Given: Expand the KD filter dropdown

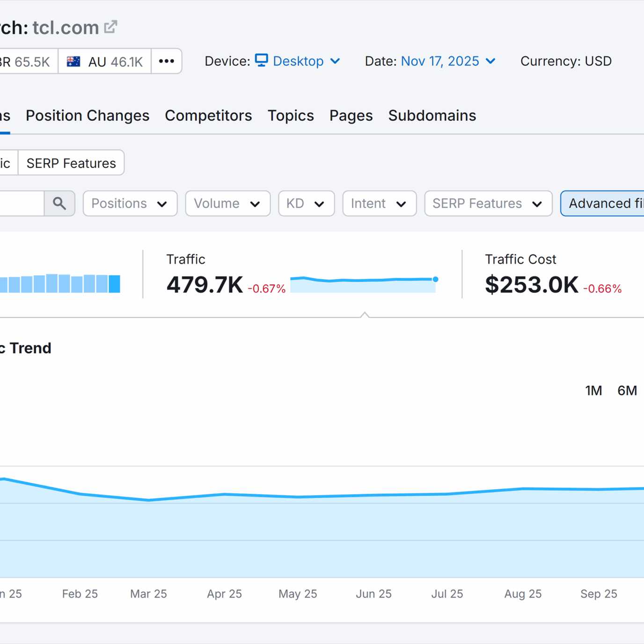Looking at the screenshot, I should click(x=306, y=204).
